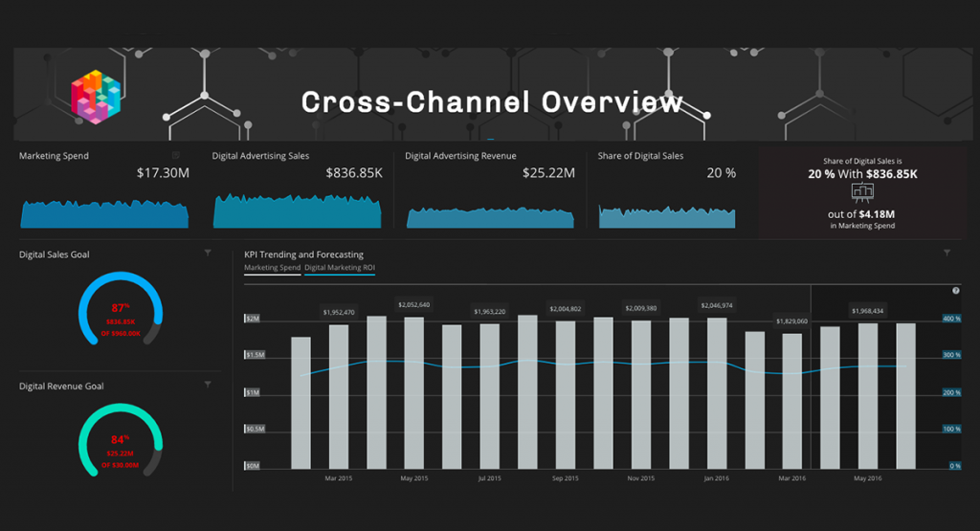
Task: Open the Digital Advertising Revenue sparkline
Action: 490,217
